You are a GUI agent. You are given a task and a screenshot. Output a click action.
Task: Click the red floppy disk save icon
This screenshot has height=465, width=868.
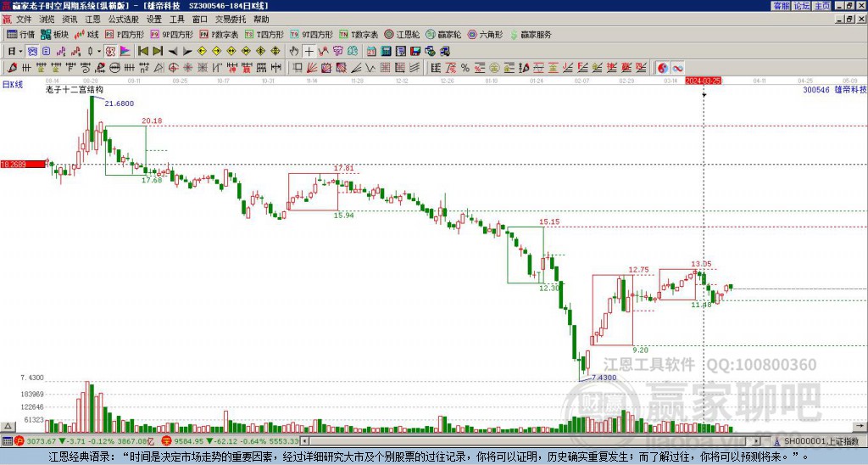pyautogui.click(x=415, y=51)
